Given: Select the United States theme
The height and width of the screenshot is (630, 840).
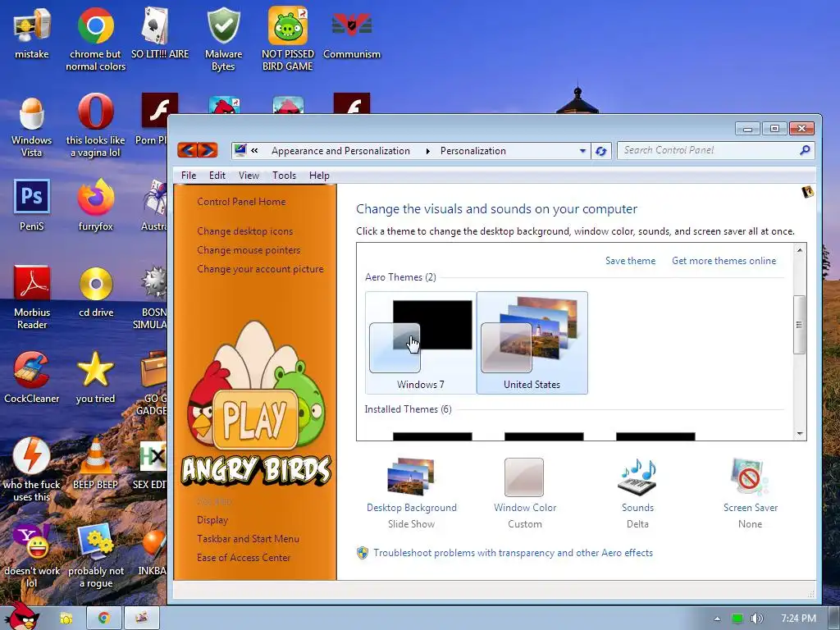Looking at the screenshot, I should 532,343.
